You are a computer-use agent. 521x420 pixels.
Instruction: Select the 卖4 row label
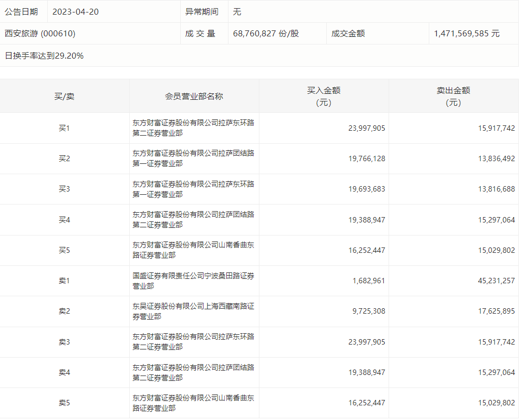click(x=65, y=372)
